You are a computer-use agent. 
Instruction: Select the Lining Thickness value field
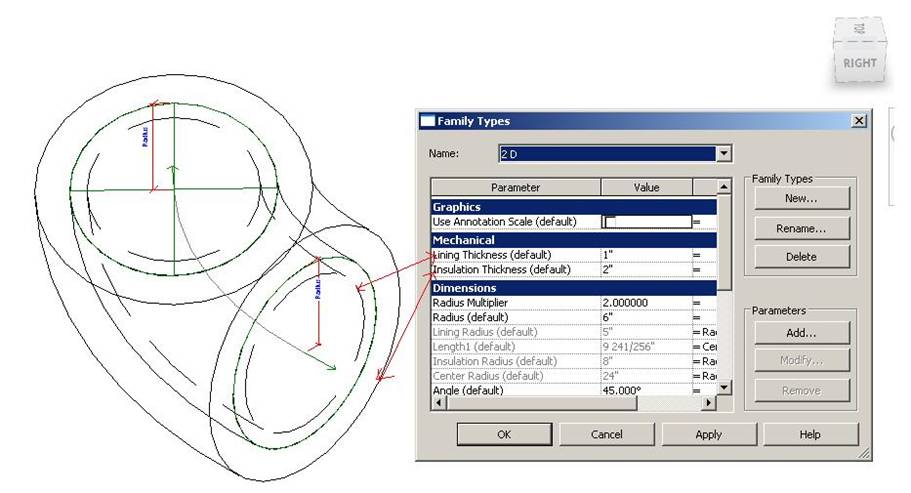click(x=644, y=255)
